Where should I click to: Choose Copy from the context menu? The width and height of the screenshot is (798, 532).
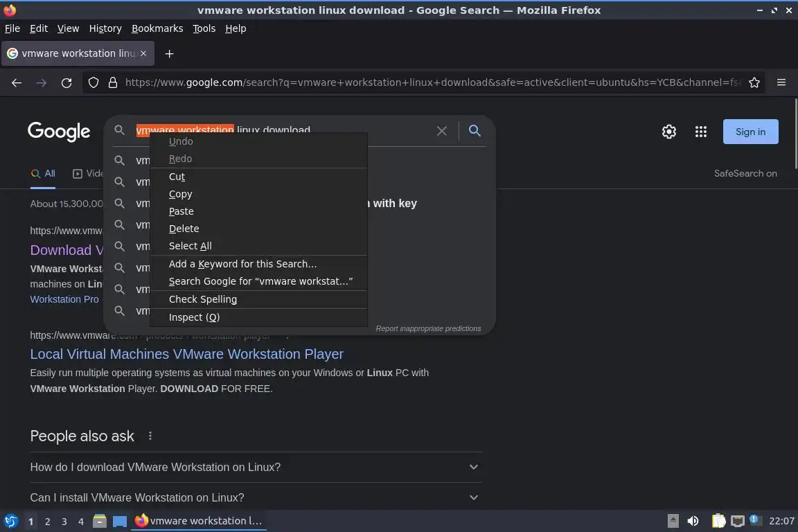pos(258,194)
